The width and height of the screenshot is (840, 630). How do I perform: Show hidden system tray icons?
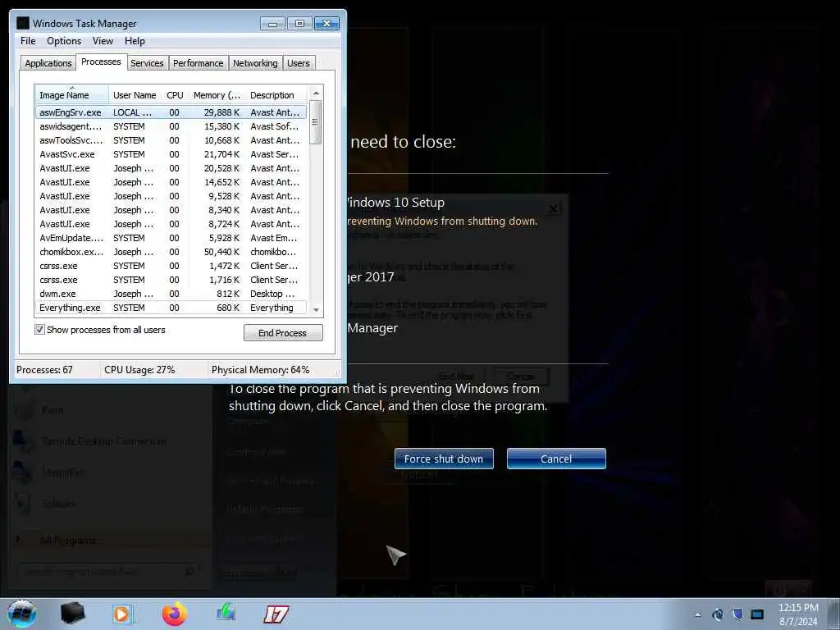point(697,614)
